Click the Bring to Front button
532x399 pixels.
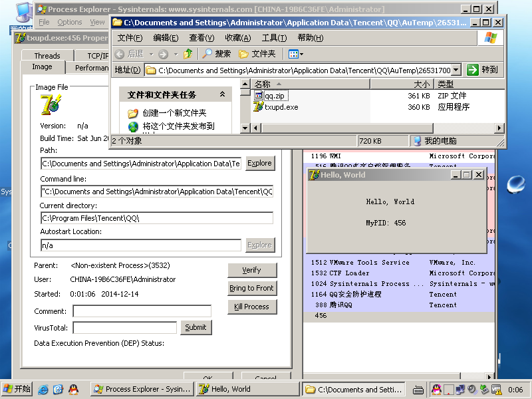(252, 288)
